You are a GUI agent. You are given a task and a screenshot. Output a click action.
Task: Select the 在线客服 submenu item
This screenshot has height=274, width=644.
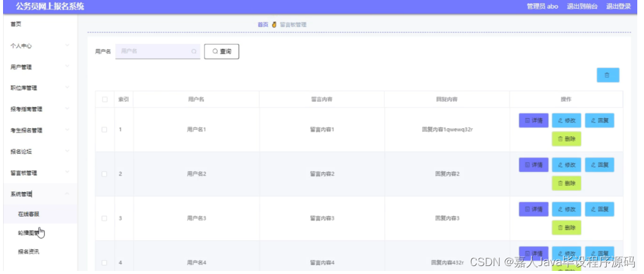click(40, 214)
